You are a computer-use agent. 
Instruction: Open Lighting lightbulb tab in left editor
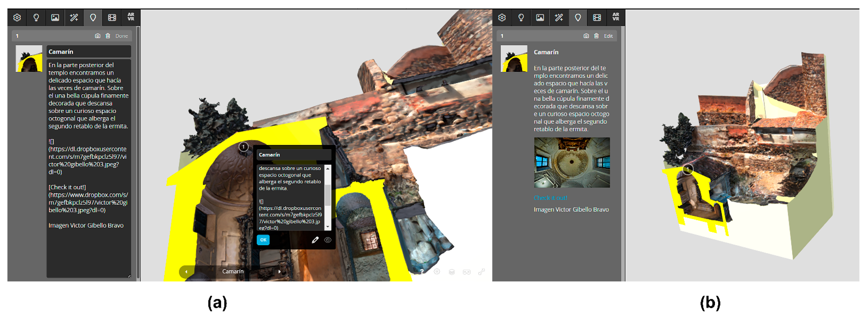tap(36, 18)
